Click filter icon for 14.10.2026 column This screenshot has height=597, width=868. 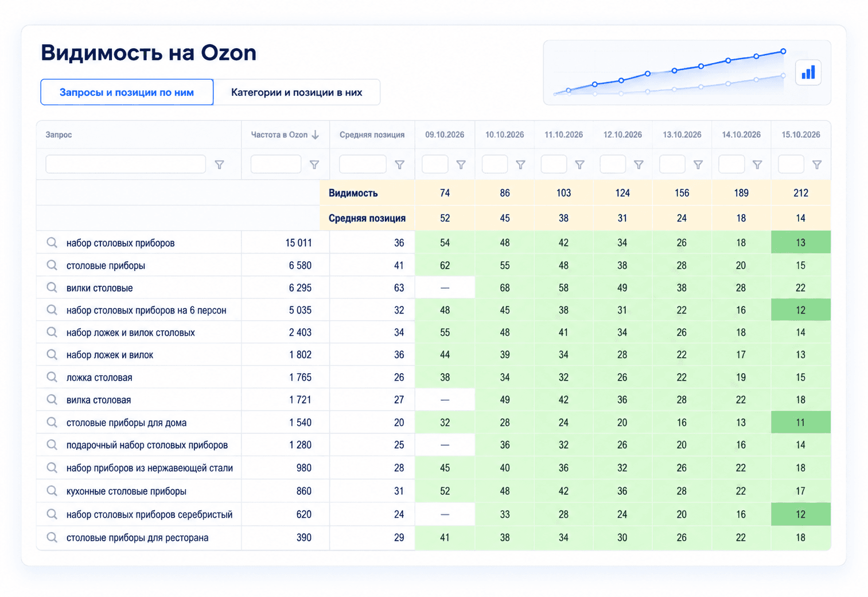(757, 165)
